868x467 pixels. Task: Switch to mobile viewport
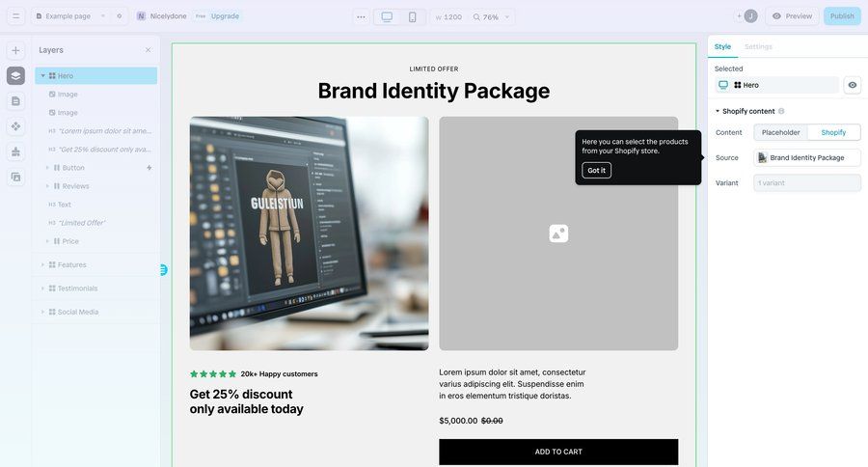pyautogui.click(x=413, y=16)
